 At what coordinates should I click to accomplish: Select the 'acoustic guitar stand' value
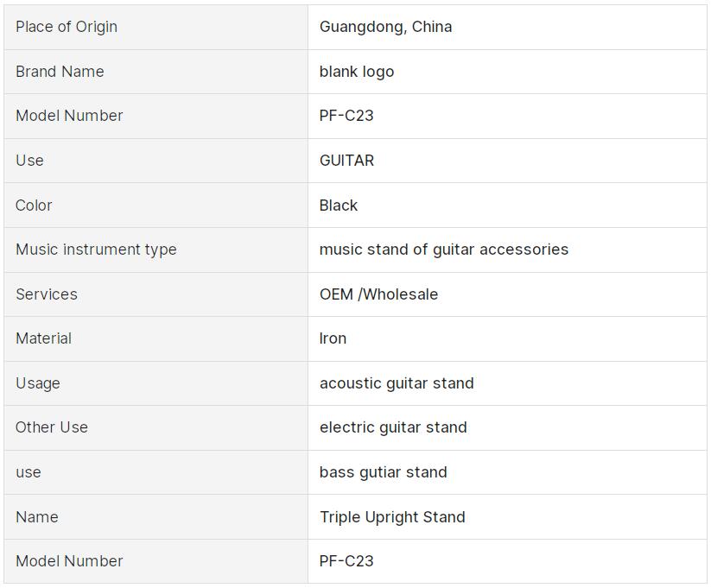pyautogui.click(x=397, y=383)
